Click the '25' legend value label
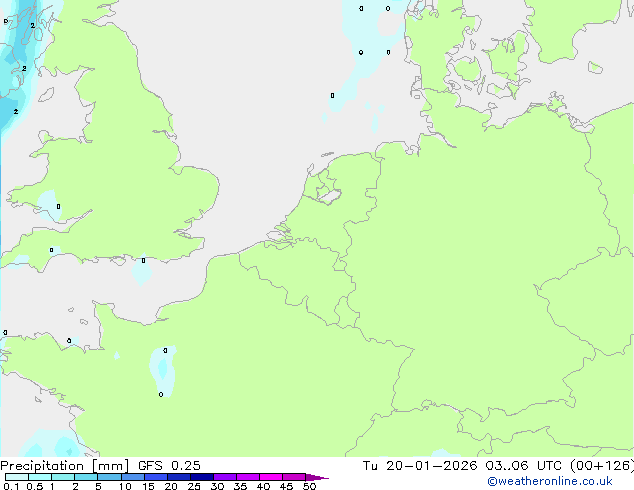 tap(194, 486)
